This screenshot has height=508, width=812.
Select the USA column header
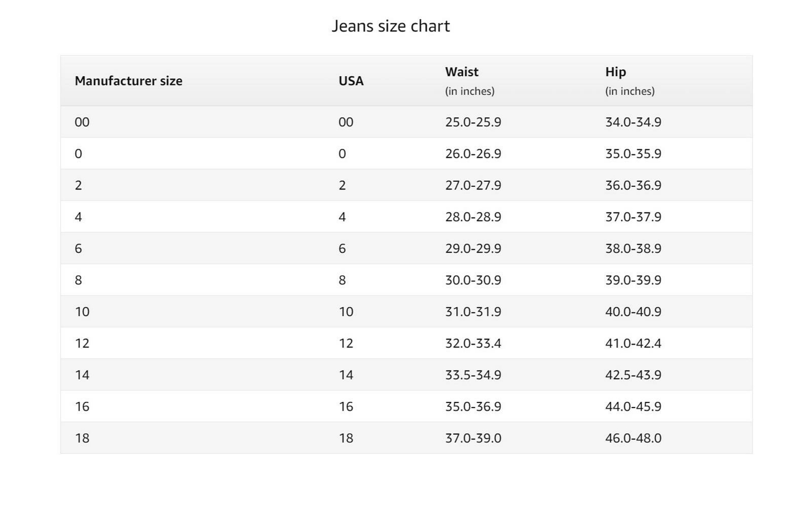[351, 81]
